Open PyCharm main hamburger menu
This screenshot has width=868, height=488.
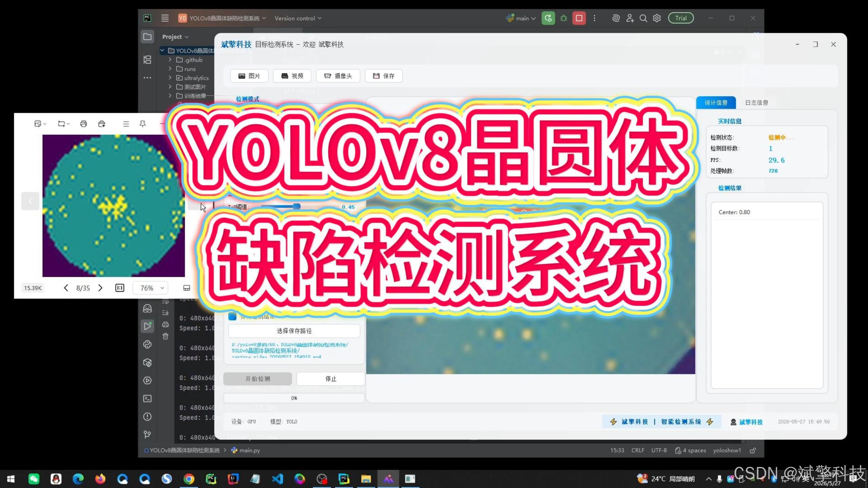[165, 18]
